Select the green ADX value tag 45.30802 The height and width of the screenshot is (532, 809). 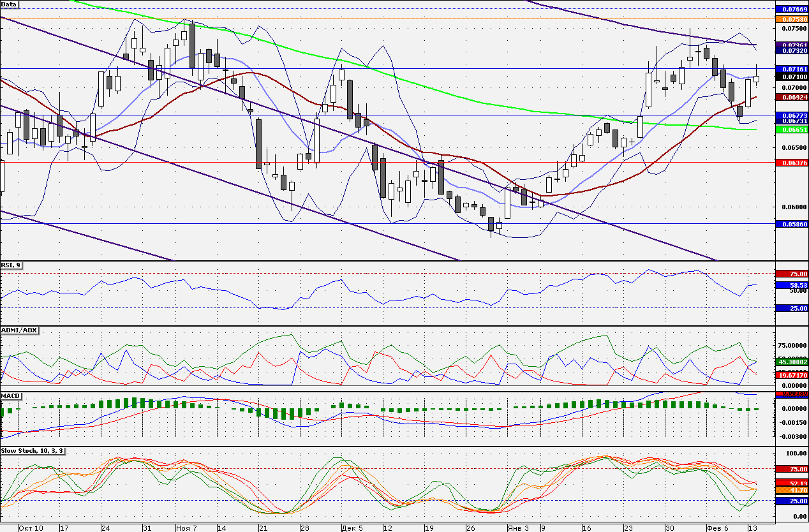pyautogui.click(x=792, y=362)
